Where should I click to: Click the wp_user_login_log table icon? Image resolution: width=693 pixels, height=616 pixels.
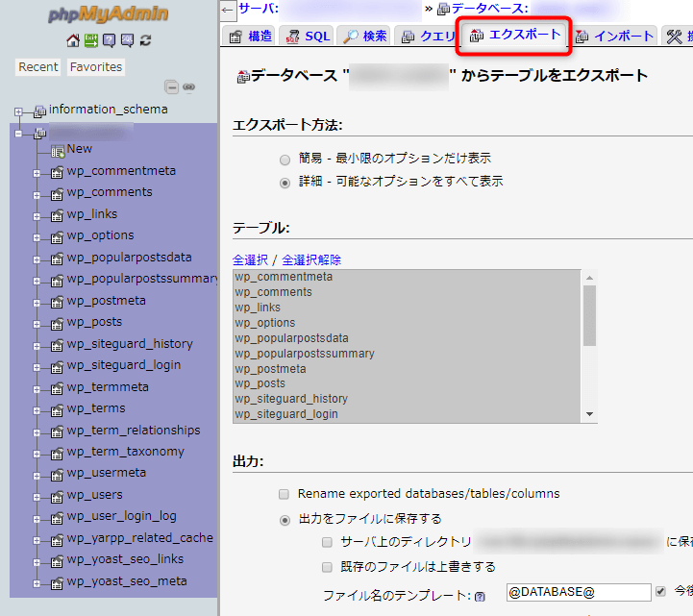tap(57, 519)
